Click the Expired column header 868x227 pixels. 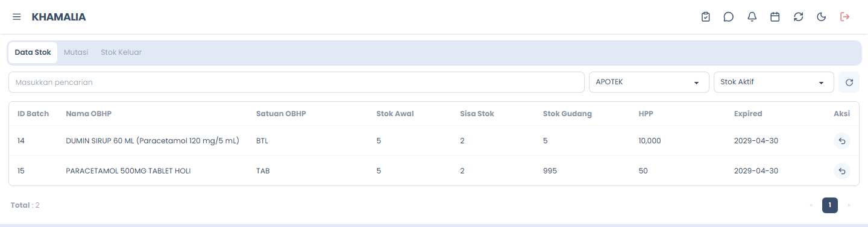coord(748,114)
